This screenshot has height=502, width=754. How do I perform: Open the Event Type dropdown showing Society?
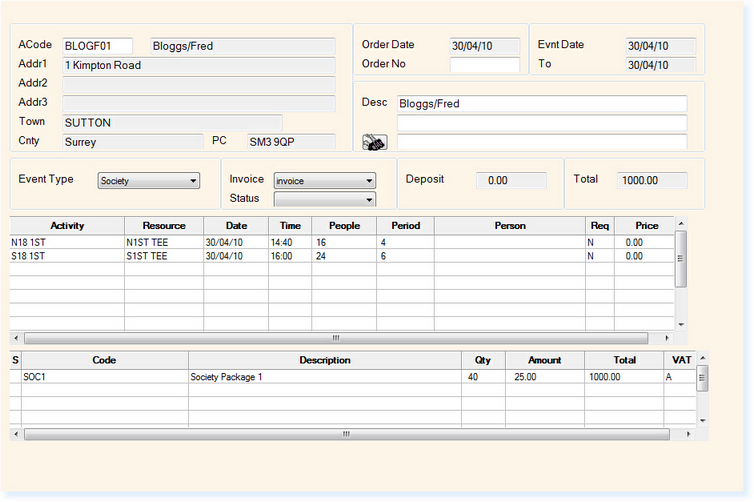point(149,181)
